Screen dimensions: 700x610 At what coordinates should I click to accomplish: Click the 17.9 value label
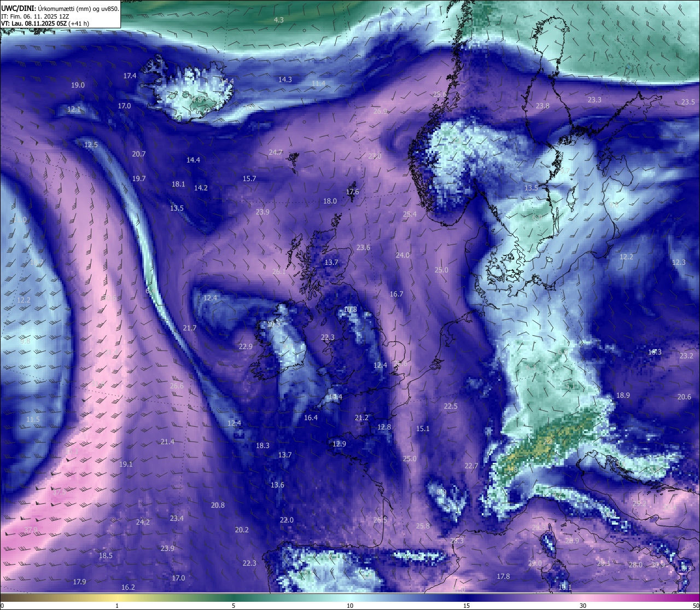[x=79, y=582]
